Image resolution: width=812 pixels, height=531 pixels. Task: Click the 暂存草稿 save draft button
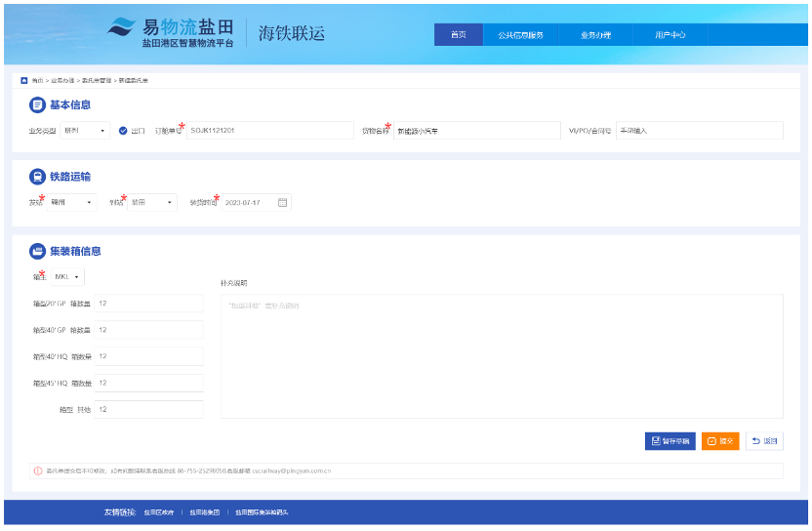tap(670, 441)
